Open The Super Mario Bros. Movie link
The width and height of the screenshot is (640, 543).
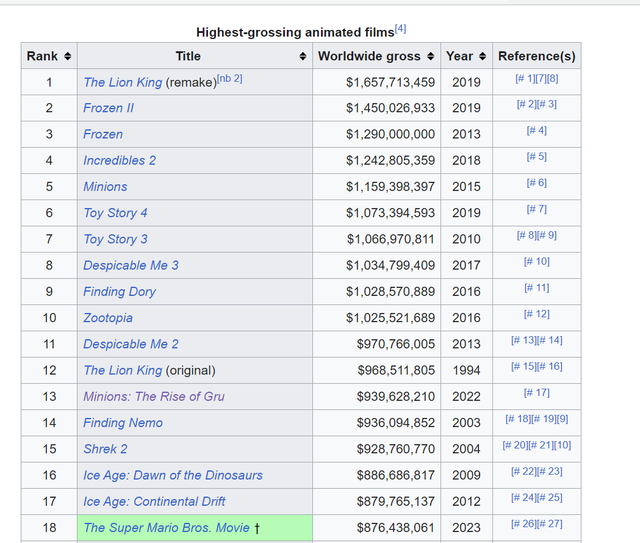pos(167,528)
